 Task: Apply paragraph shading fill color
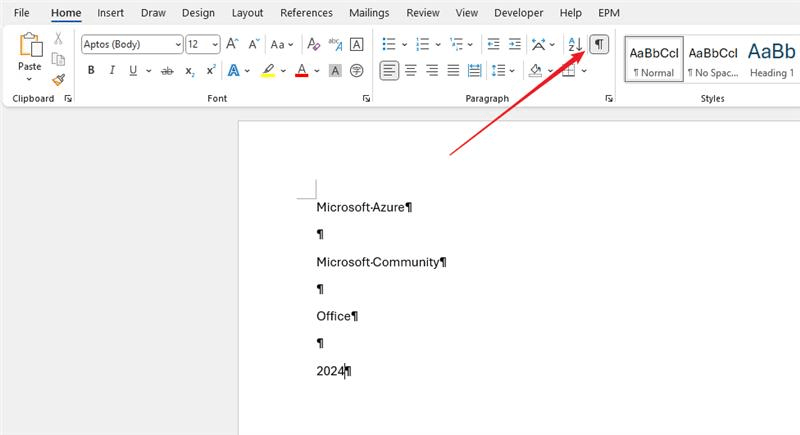click(535, 70)
